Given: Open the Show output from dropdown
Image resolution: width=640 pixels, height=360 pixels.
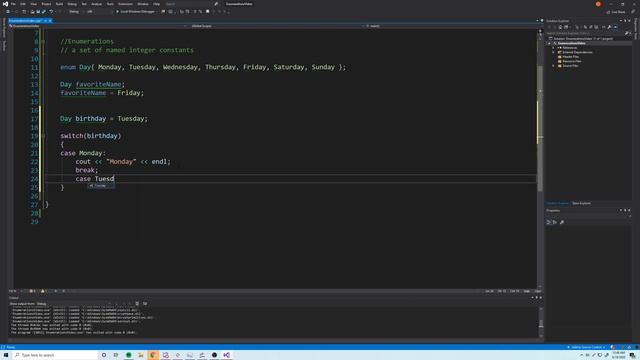Looking at the screenshot, I should [x=73, y=304].
